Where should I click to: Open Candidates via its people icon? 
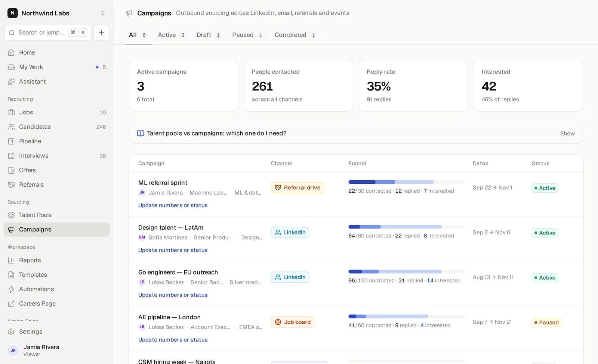11,127
